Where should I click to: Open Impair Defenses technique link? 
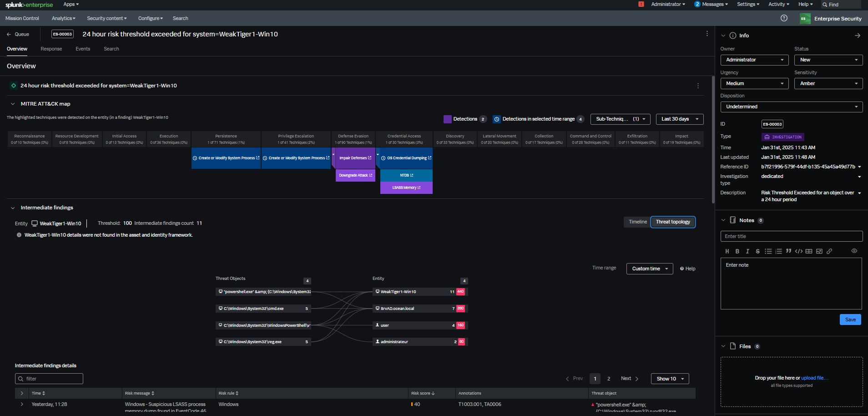(355, 158)
